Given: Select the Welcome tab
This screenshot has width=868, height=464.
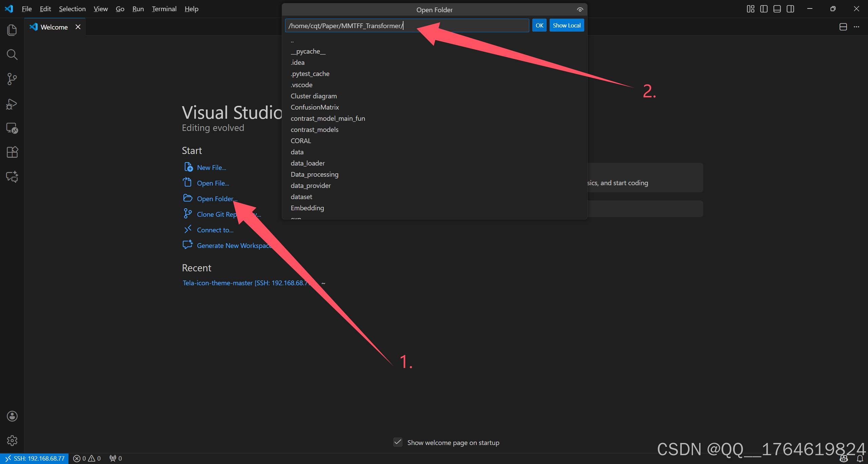Looking at the screenshot, I should [x=54, y=27].
